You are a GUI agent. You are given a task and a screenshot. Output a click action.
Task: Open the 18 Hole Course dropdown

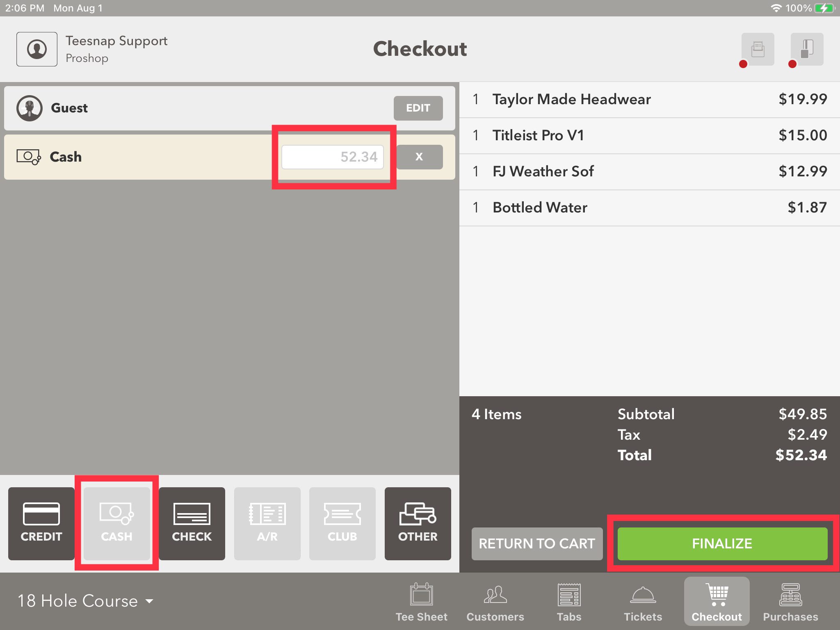(x=85, y=601)
